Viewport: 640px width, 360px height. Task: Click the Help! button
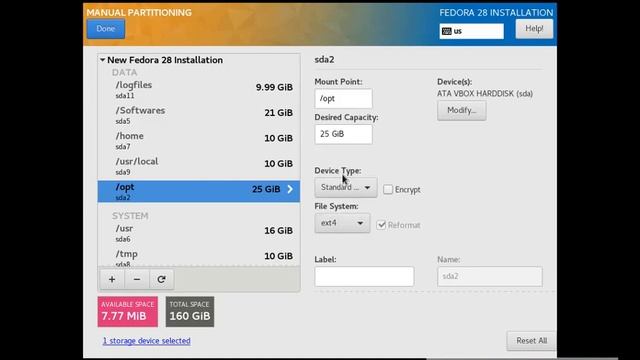pyautogui.click(x=534, y=29)
